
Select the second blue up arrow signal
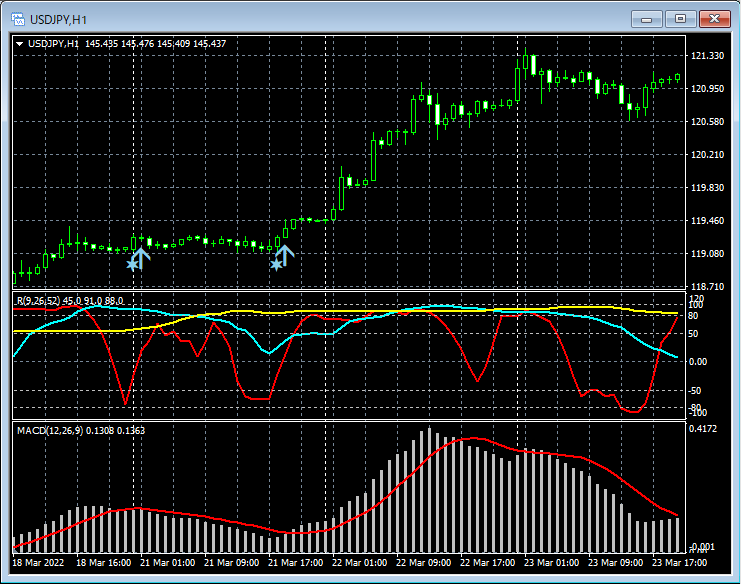(x=286, y=256)
